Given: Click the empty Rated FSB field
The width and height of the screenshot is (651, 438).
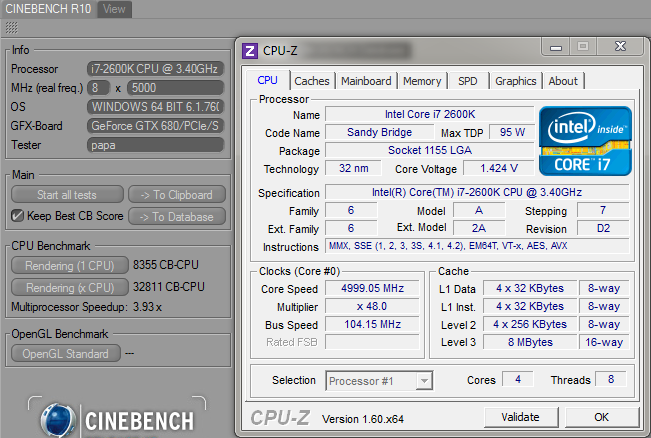Looking at the screenshot, I should [372, 343].
